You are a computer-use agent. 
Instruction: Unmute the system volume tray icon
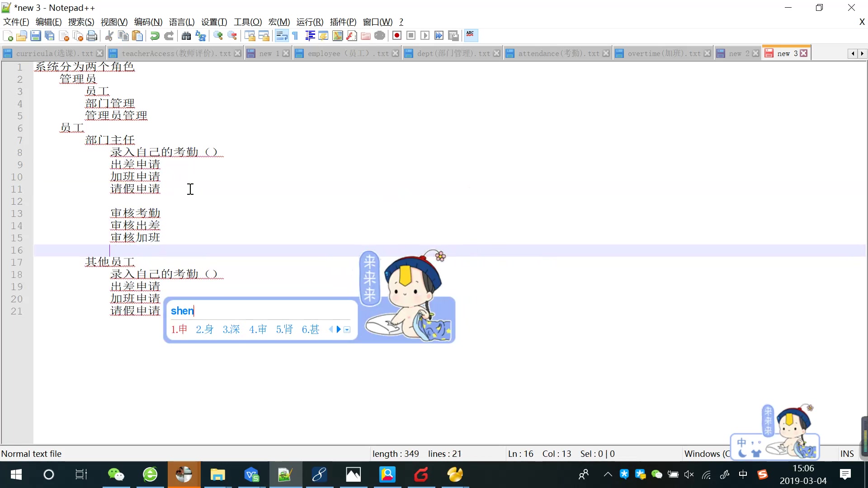[689, 474]
